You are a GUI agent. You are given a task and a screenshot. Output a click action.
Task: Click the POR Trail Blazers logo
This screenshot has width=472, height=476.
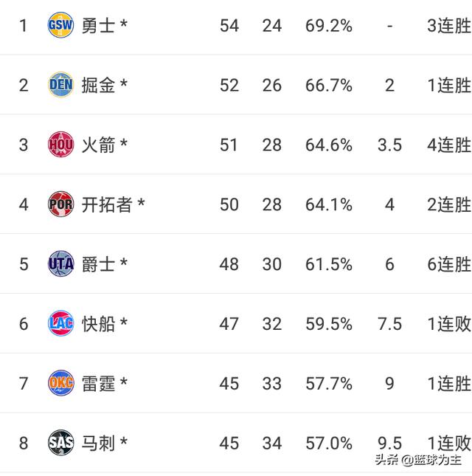pos(60,204)
